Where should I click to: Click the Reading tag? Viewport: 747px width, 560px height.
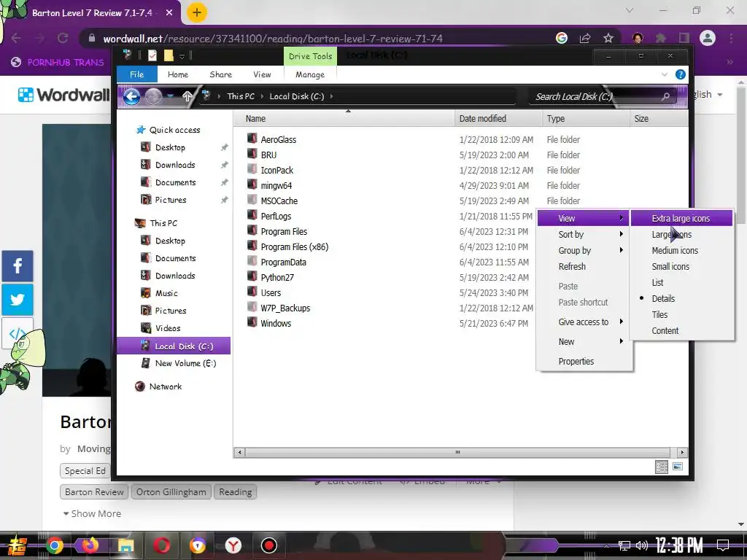click(236, 492)
